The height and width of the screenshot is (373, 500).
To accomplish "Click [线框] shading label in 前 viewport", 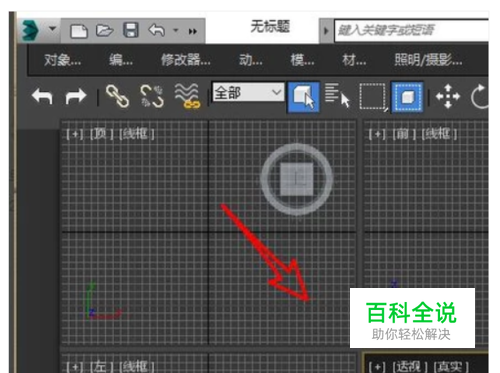I will tap(439, 134).
